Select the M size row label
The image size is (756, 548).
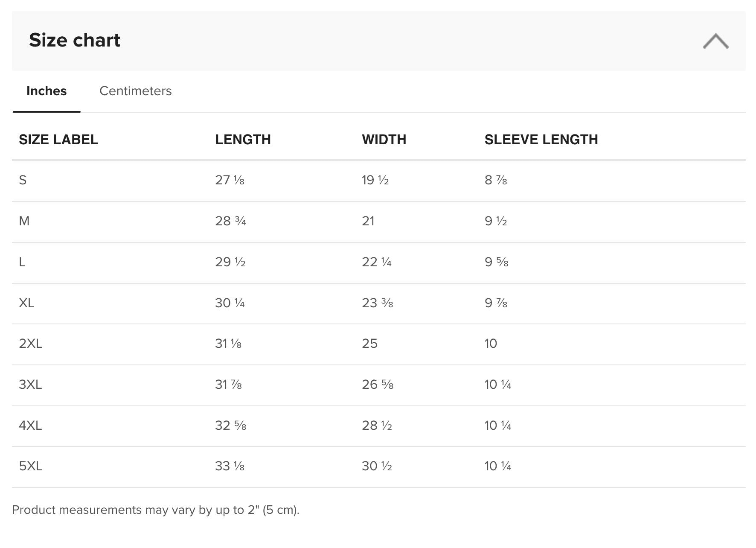(x=24, y=221)
